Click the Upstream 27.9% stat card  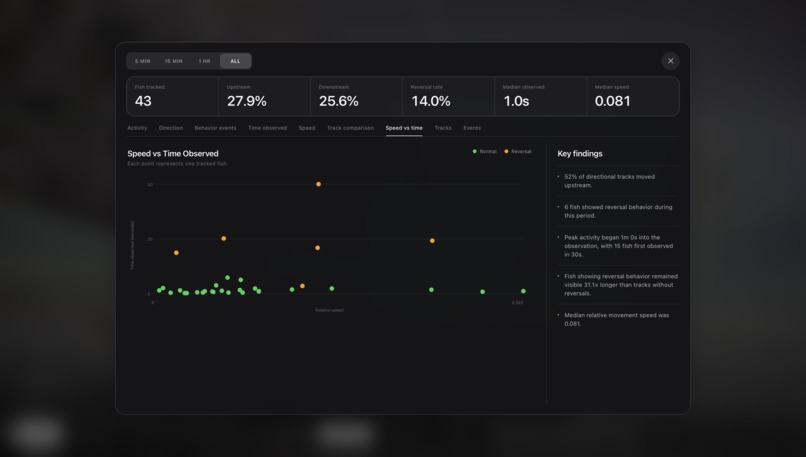[264, 97]
